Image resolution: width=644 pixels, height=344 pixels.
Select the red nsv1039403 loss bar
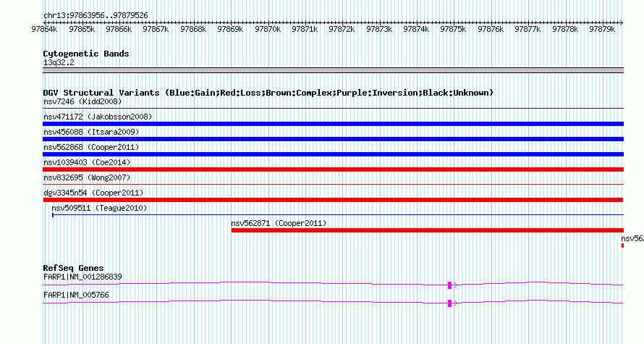333,169
